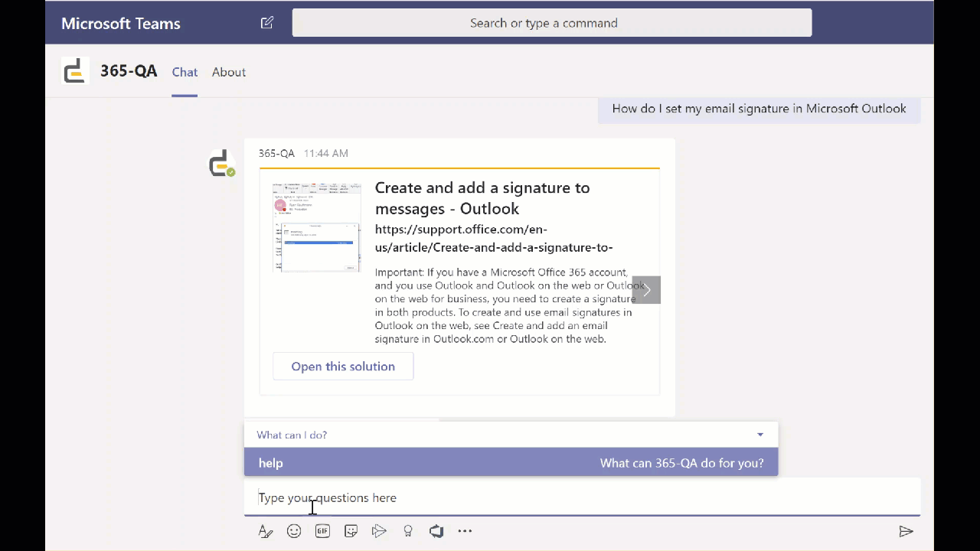
Task: Click the 11:44 AM message timestamp
Action: [x=326, y=153]
